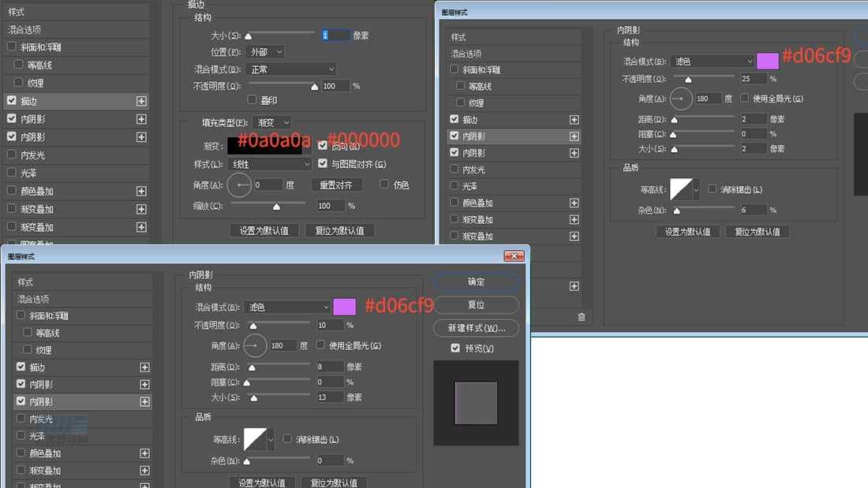Click plus beside 颜色叠加 in background 内阴影 dialog
This screenshot has height=488, width=868.
[x=574, y=203]
